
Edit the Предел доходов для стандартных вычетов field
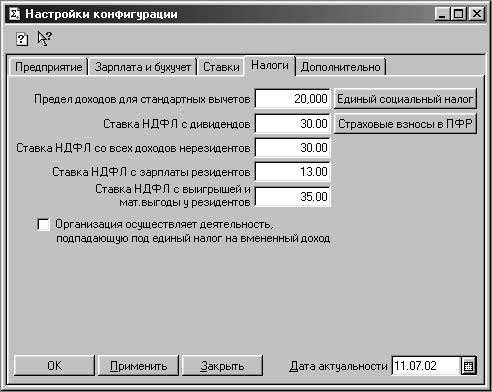[x=292, y=99]
